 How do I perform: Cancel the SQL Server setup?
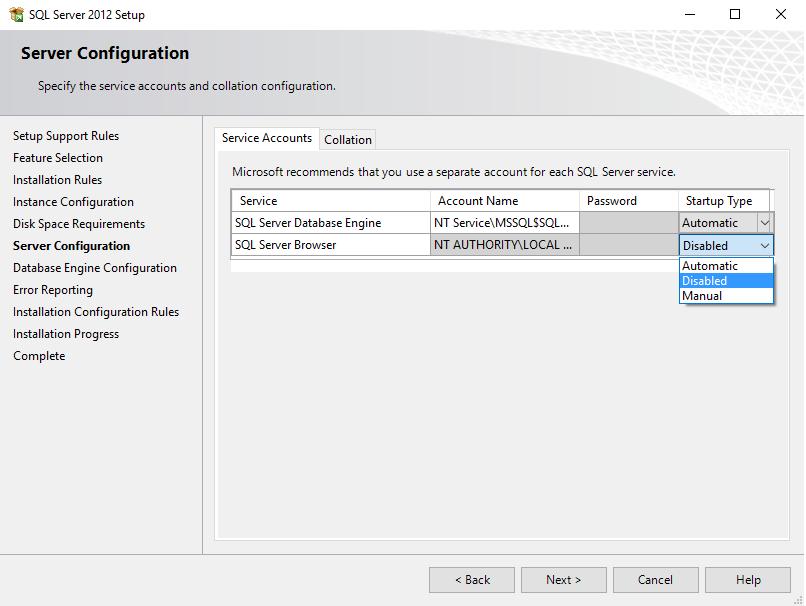[655, 580]
